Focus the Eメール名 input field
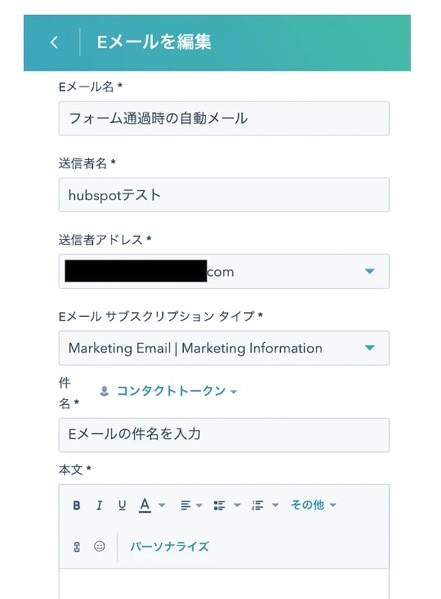441x599 pixels. click(224, 118)
